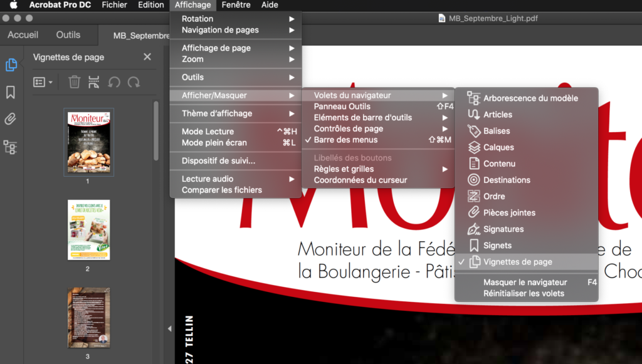Screen dimensions: 642x364
Task: Switch to the Outils tab
Action: click(x=68, y=35)
